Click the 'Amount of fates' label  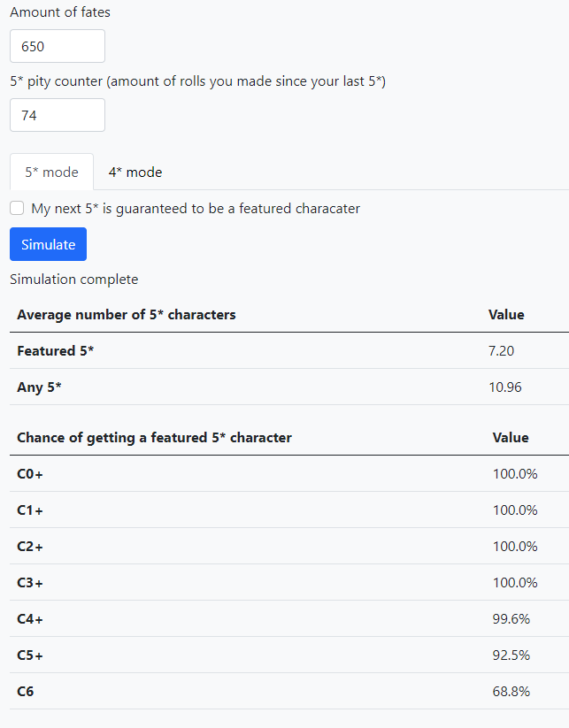60,12
